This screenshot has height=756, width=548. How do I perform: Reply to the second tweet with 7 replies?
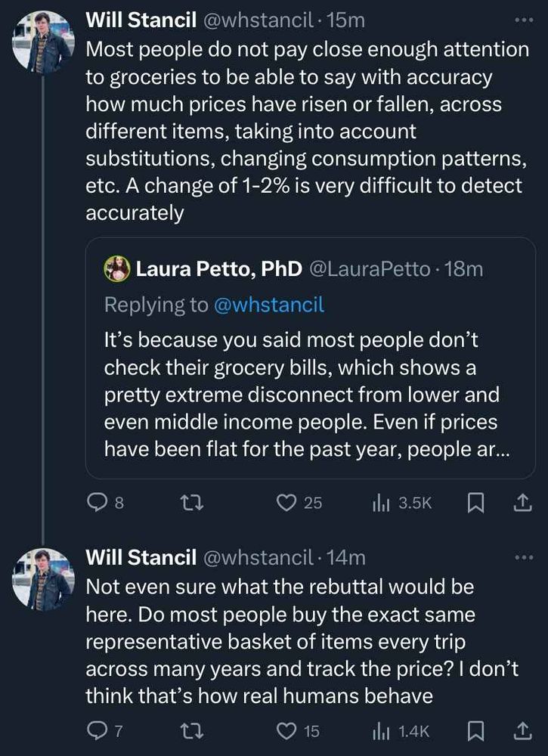click(x=104, y=731)
